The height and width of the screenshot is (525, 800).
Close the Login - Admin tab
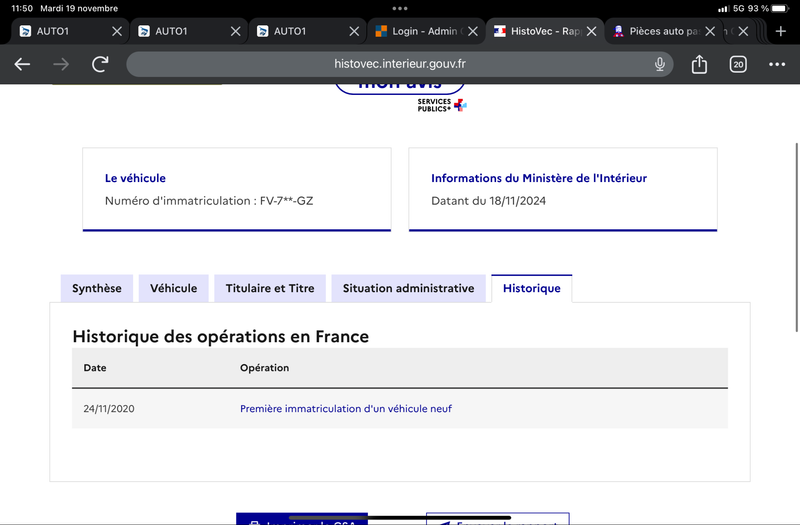pos(473,31)
